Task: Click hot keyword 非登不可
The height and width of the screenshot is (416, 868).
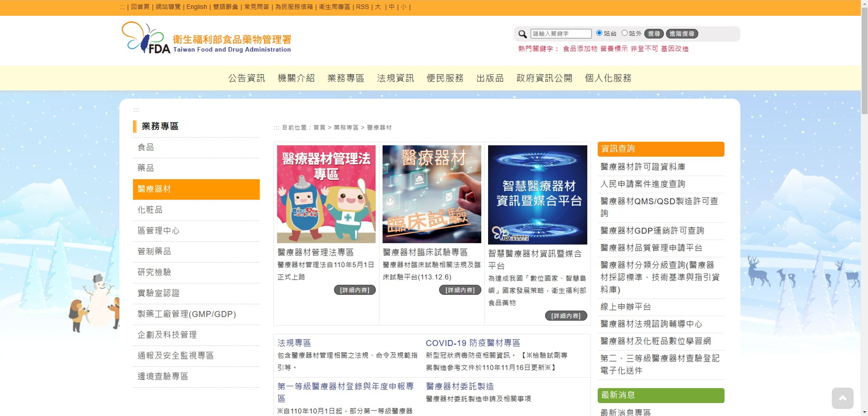Action: coord(644,49)
